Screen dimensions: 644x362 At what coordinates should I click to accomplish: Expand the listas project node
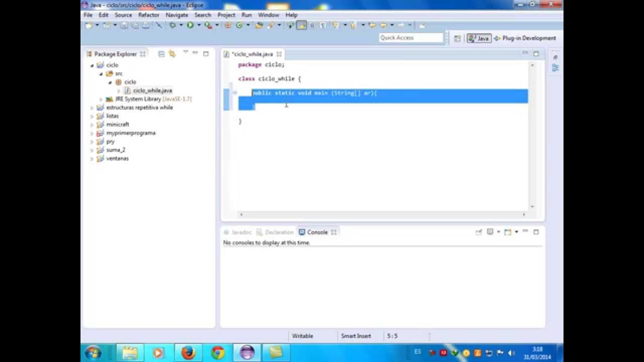[92, 116]
